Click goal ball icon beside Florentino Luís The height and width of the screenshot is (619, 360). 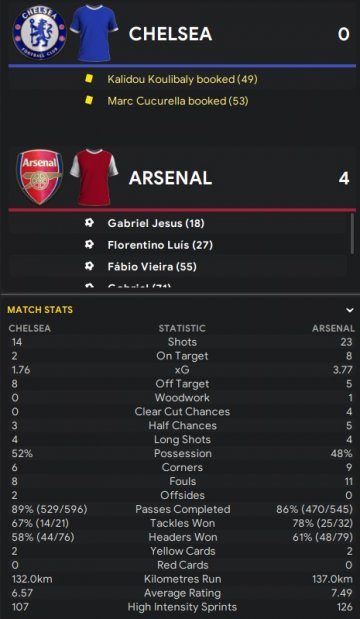tap(89, 245)
